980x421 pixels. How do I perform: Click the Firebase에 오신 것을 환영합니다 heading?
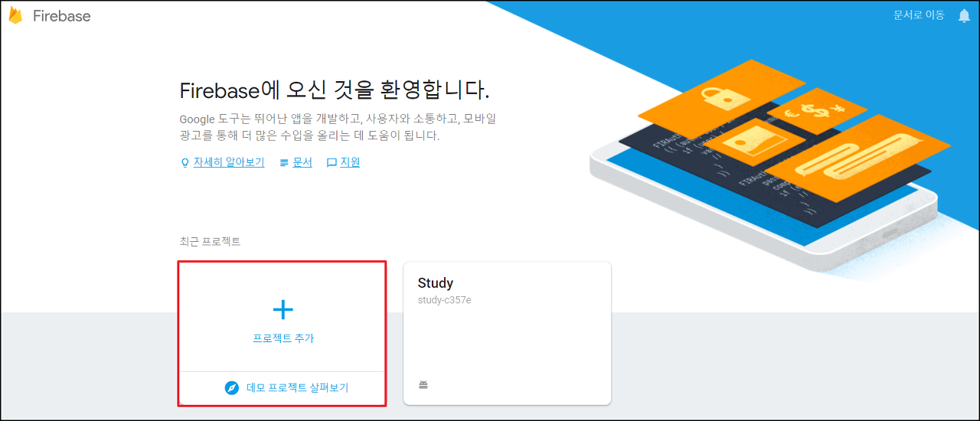pos(335,90)
